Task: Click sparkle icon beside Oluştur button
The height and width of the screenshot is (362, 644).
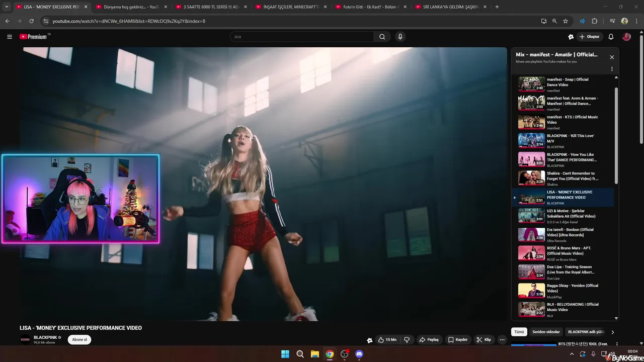Action: pos(571,37)
